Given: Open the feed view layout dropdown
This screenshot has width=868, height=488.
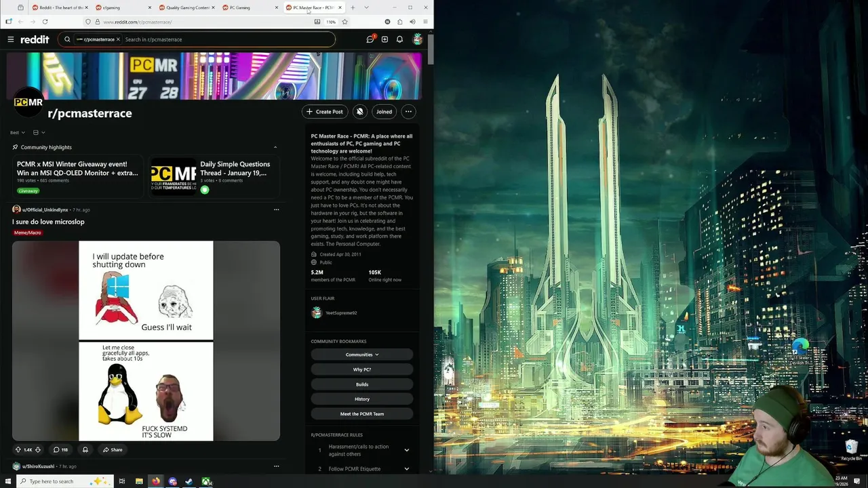Looking at the screenshot, I should [39, 132].
